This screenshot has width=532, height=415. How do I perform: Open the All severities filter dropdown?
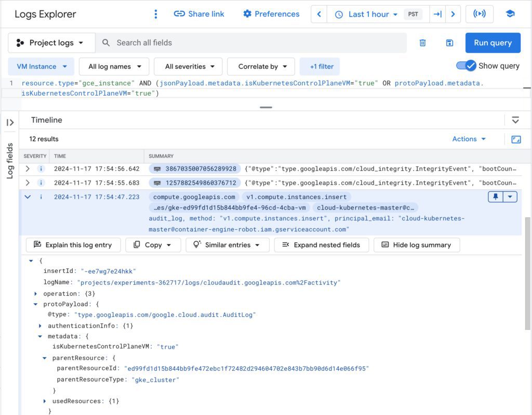[x=188, y=66]
